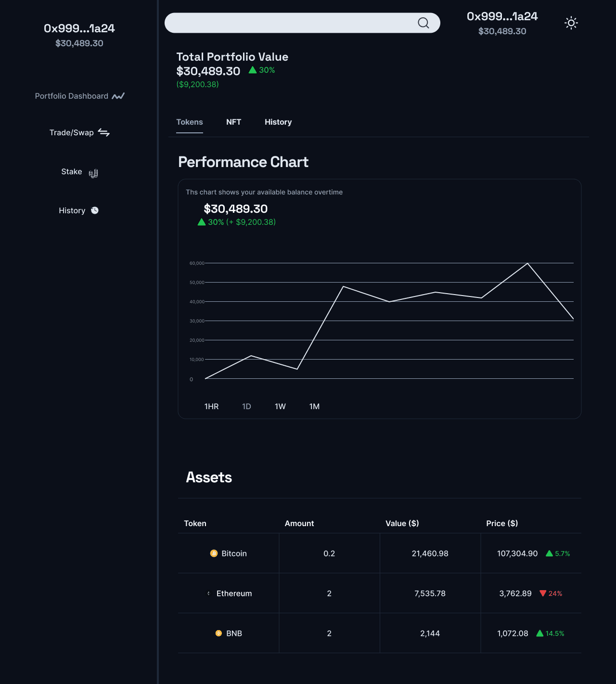Select the Portfolio Dashboard chart icon
The width and height of the screenshot is (616, 684).
[118, 96]
